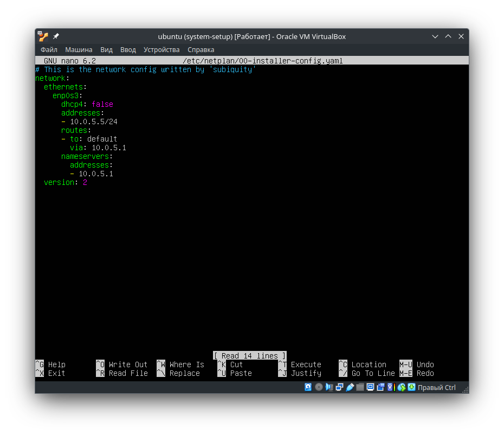Click the display settings status icon
Screen dimensions: 504x435
[x=370, y=387]
